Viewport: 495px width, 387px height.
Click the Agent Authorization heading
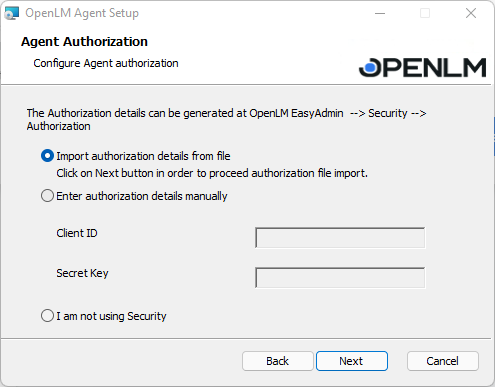[x=84, y=42]
